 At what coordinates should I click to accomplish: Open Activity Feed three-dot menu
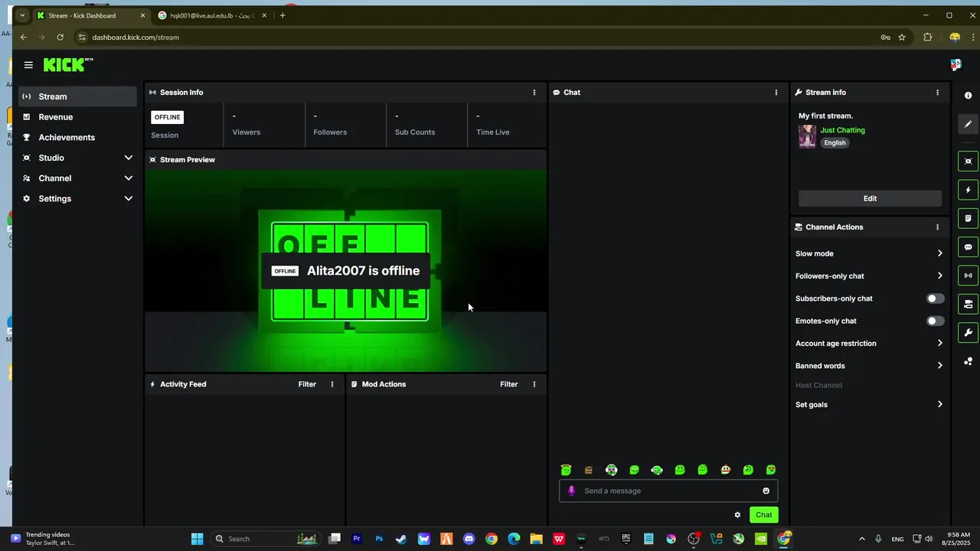332,384
